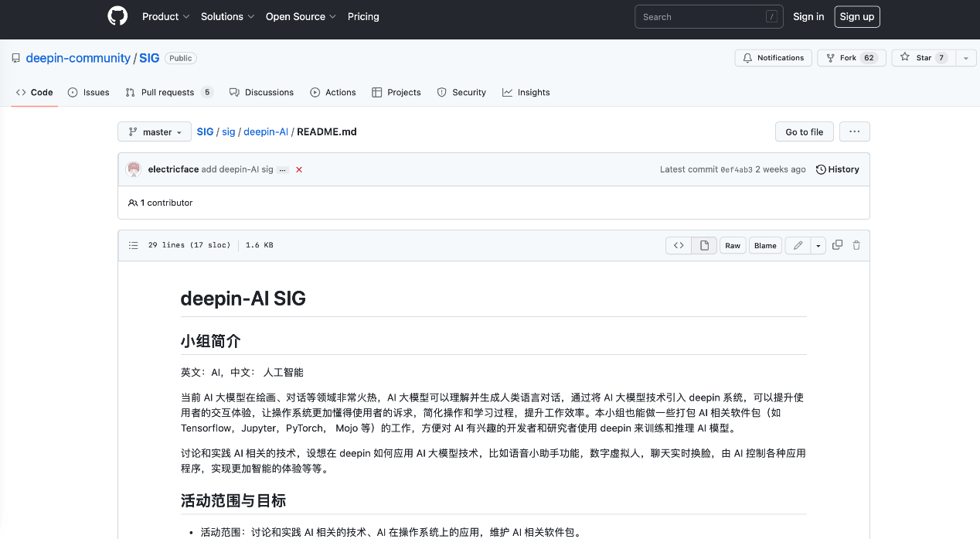Edit the README with the pencil icon
The width and height of the screenshot is (980, 539).
[x=797, y=245]
